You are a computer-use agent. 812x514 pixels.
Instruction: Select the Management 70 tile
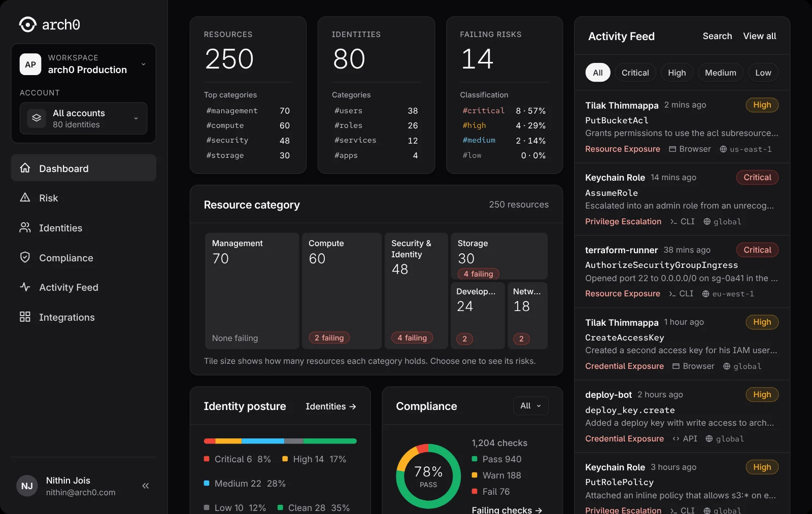[x=252, y=291]
